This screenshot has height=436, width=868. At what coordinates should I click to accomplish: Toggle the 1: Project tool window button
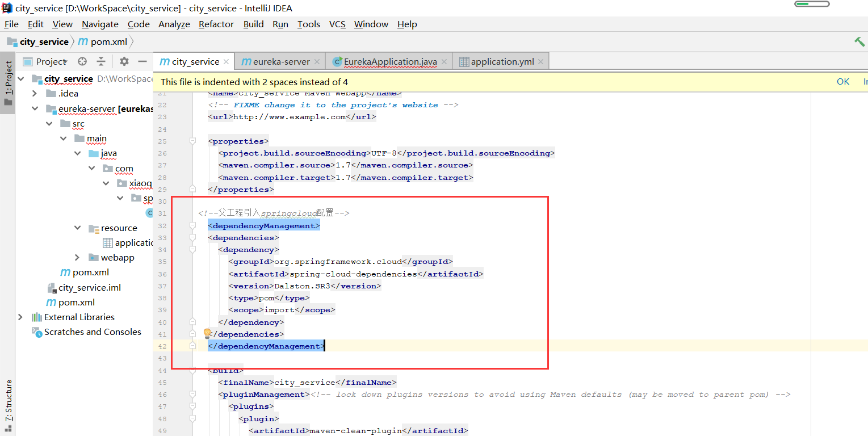pos(8,83)
